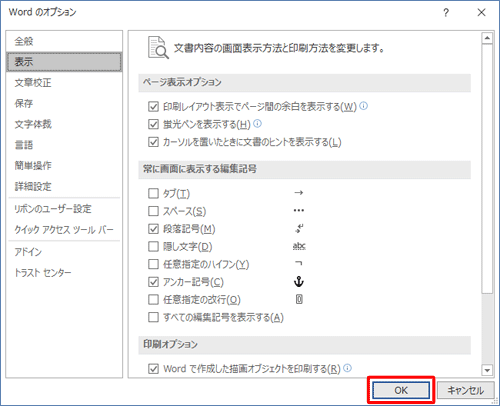Image resolution: width=500 pixels, height=406 pixels.
Task: Click the hidden text abc symbol
Action: (299, 246)
